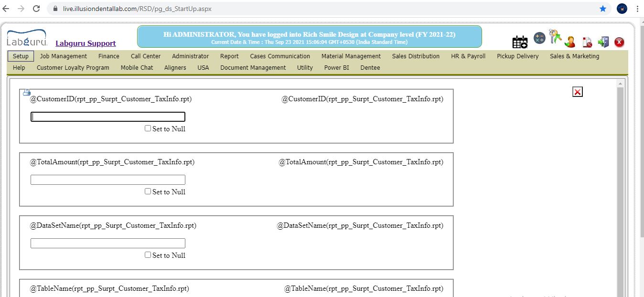Click the right-aligned @TotalAmount label
This screenshot has height=297, width=644.
click(x=361, y=162)
